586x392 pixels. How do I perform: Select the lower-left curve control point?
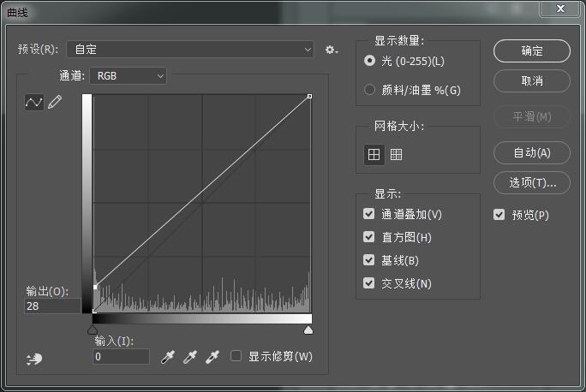(x=95, y=287)
